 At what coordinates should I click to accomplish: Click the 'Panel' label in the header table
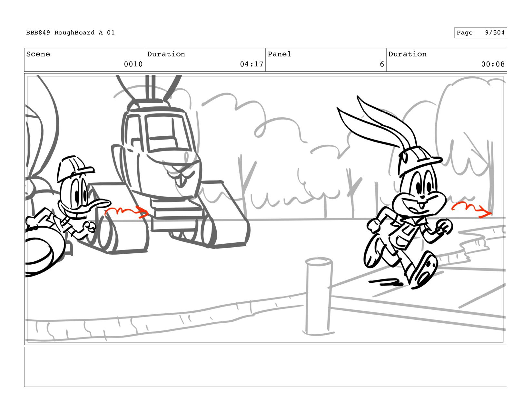point(279,54)
